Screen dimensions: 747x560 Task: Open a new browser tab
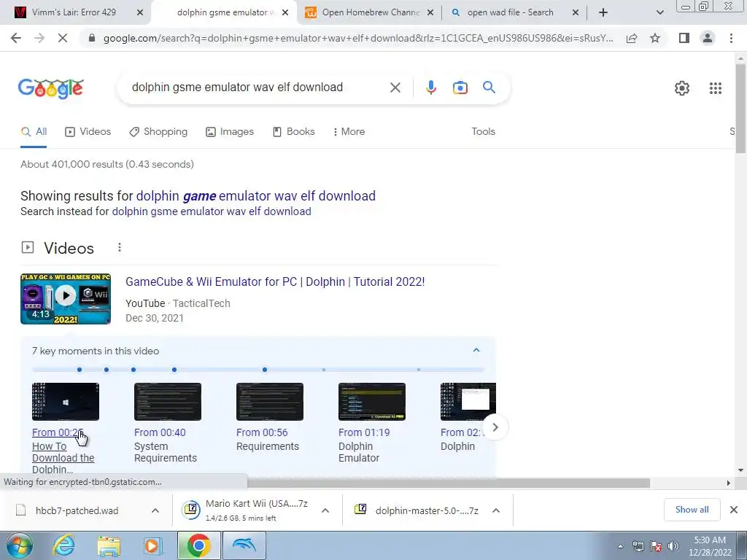pos(603,13)
